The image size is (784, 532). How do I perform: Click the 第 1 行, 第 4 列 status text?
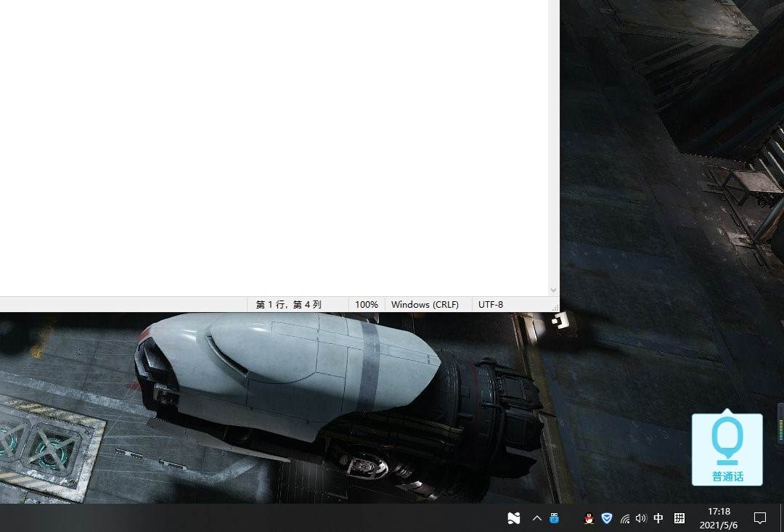click(x=288, y=305)
